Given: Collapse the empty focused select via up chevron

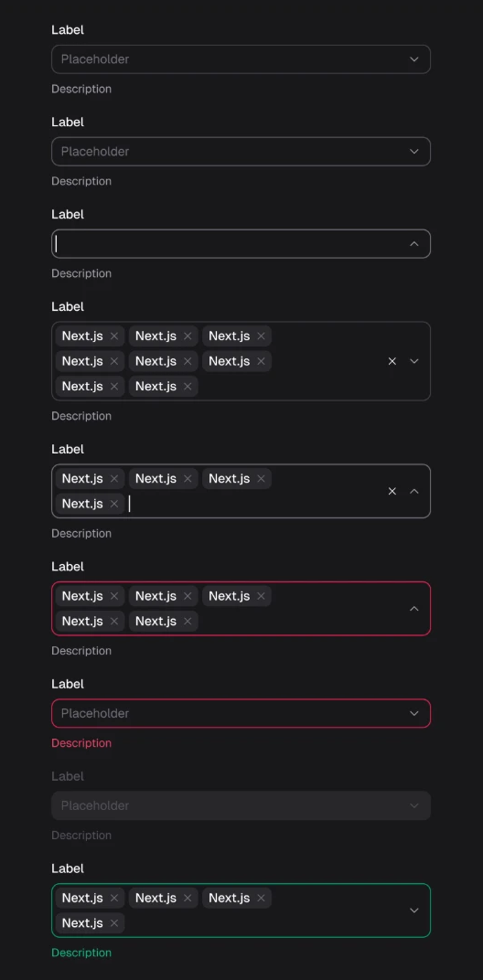Looking at the screenshot, I should click(x=414, y=244).
